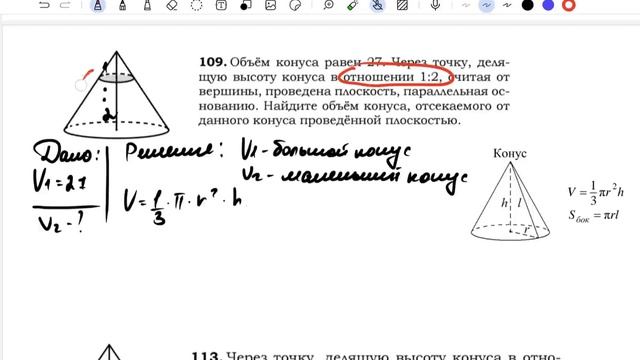
Task: Start audio recording with microphone icon
Action: pyautogui.click(x=436, y=5)
